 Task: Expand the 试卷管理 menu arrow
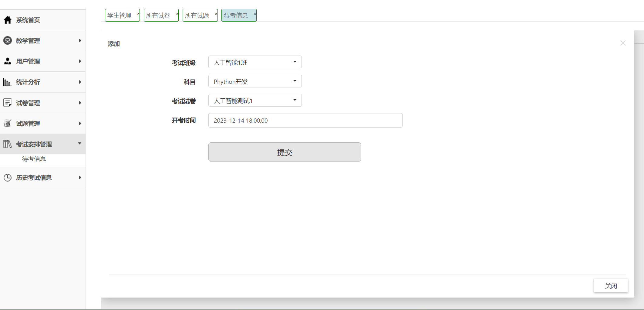[x=80, y=103]
